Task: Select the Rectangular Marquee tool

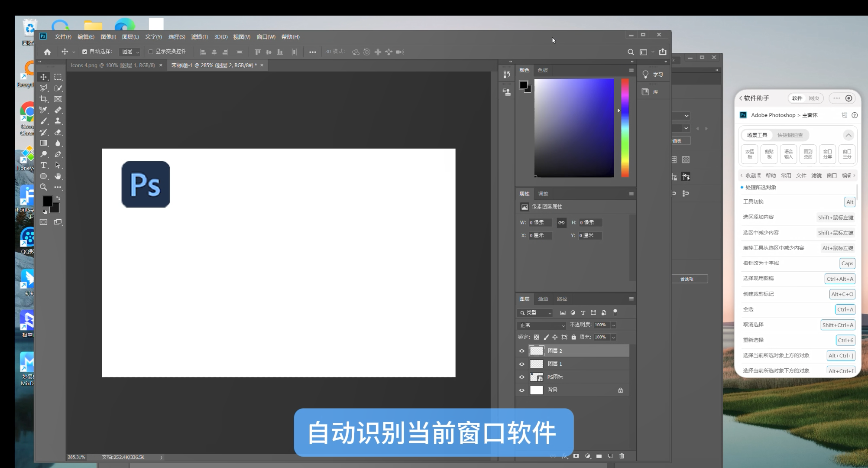Action: coord(58,77)
